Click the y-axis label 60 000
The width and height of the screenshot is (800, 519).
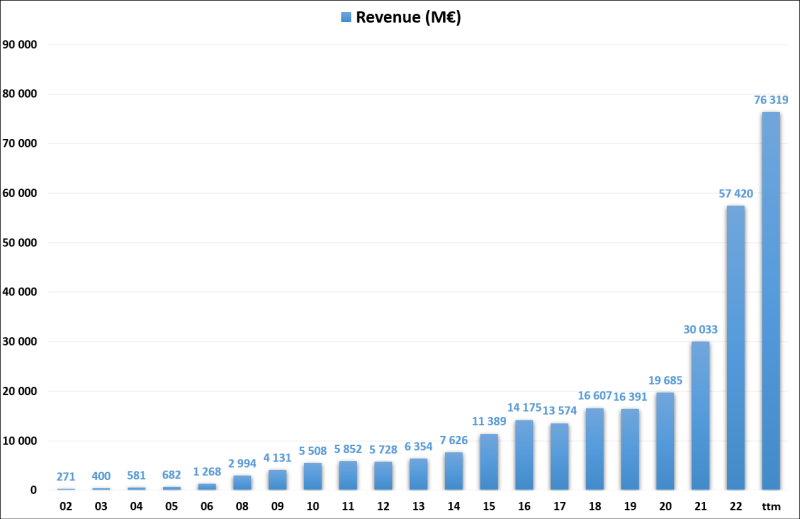tap(20, 193)
